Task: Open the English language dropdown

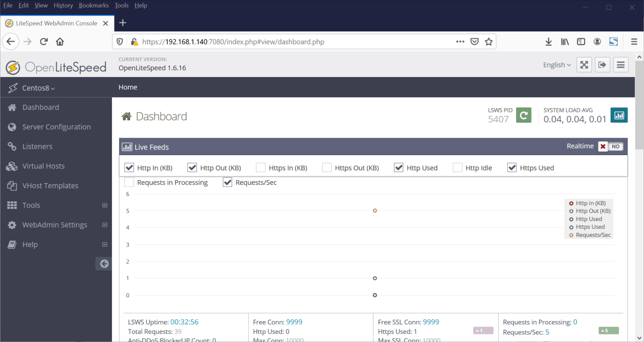Action: (556, 65)
